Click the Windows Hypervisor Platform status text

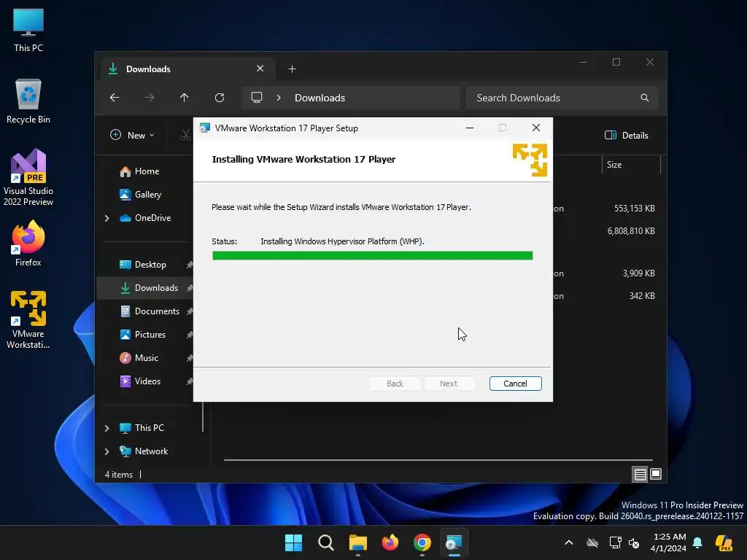click(342, 241)
